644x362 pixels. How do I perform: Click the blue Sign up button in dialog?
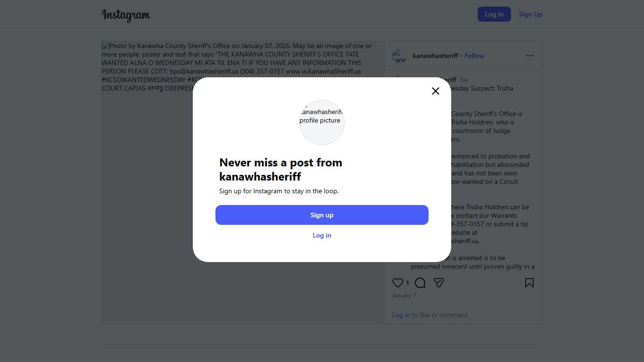pyautogui.click(x=322, y=215)
